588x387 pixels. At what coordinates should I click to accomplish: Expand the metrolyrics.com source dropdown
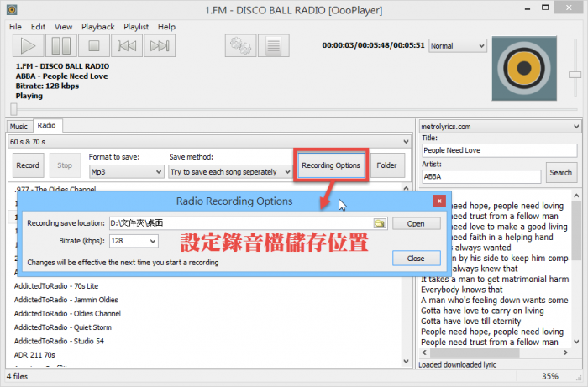point(500,127)
